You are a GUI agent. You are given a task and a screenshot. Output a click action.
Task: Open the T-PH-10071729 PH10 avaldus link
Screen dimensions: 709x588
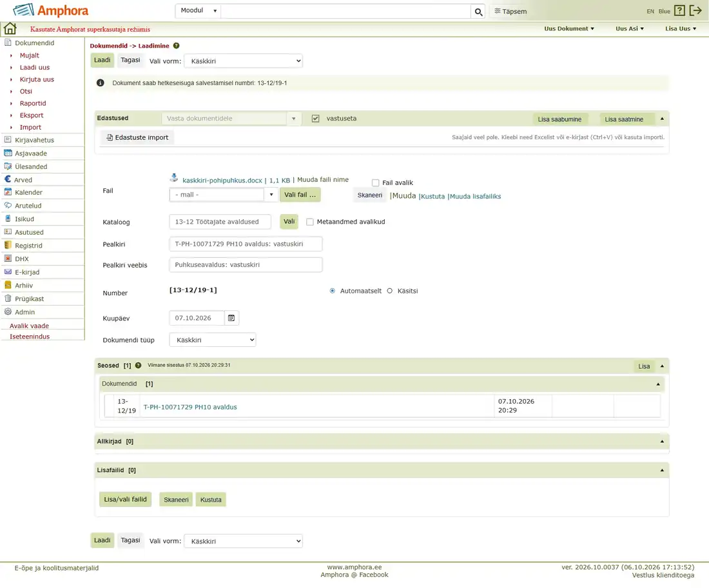tap(190, 407)
